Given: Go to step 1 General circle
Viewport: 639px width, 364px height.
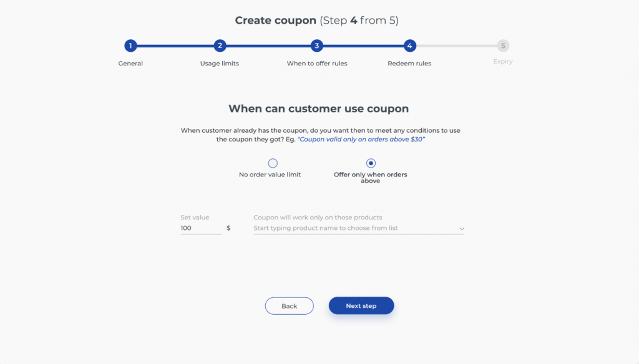Looking at the screenshot, I should [130, 45].
